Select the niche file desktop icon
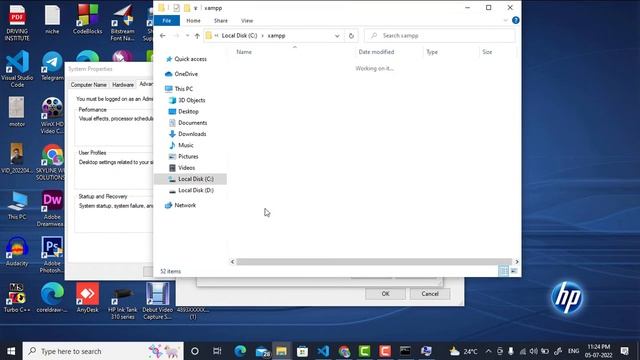Screen dimensions: 640x360 (52, 19)
